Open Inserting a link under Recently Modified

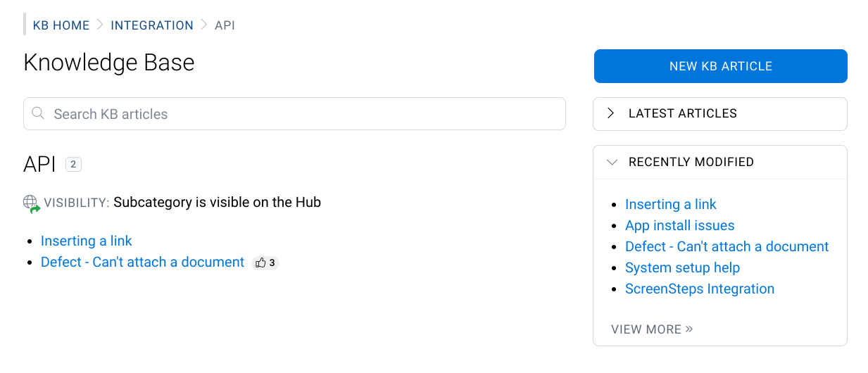pyautogui.click(x=671, y=204)
